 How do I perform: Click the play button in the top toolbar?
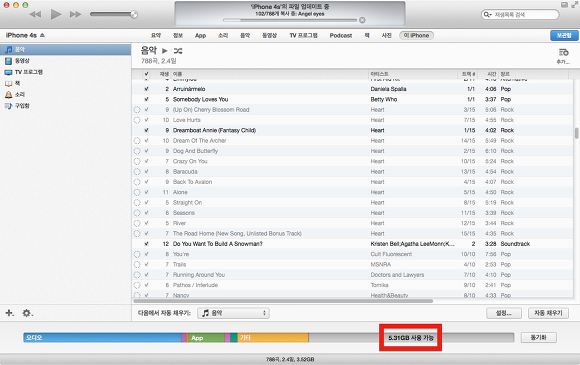coord(56,14)
